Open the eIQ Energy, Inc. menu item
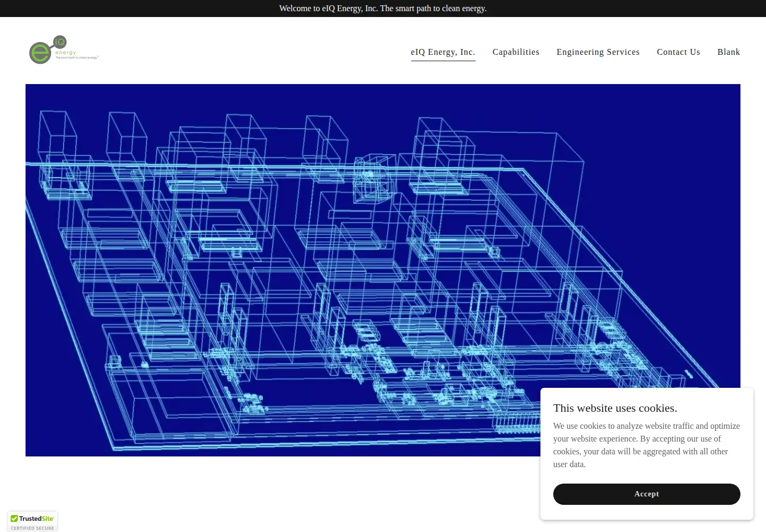 point(443,52)
